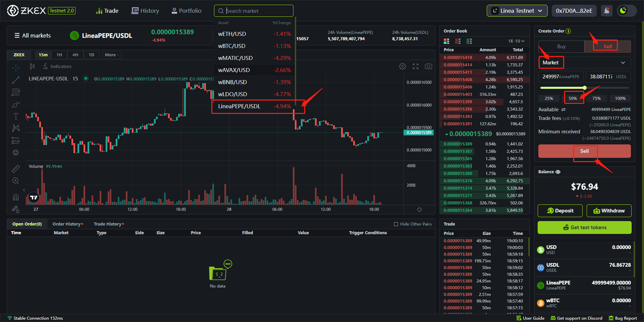Take a chart snapshot with camera icon

point(428,66)
